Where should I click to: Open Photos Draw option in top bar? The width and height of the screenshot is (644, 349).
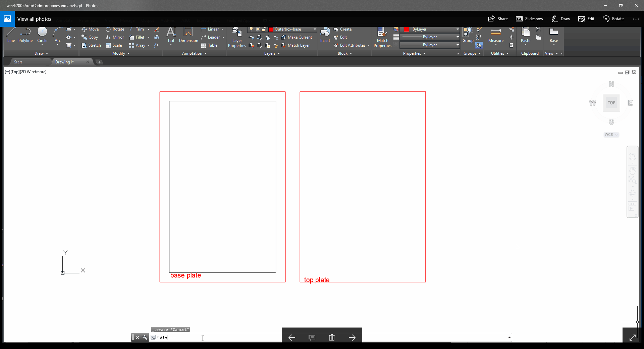tap(561, 19)
